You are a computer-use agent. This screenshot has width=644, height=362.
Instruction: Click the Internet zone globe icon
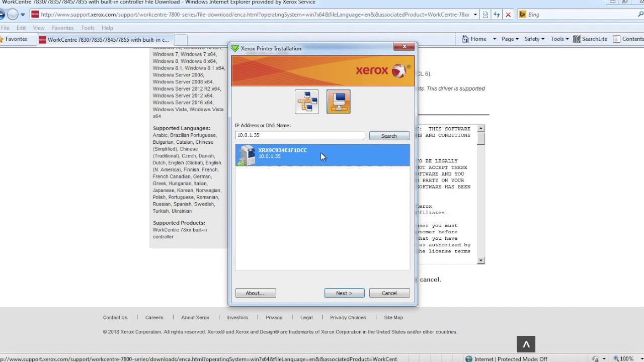[x=469, y=359]
